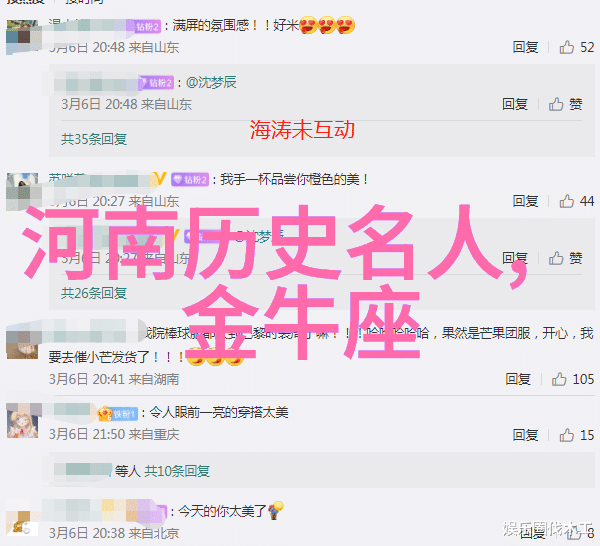Open avatar of the 重庆 commenter

click(23, 421)
